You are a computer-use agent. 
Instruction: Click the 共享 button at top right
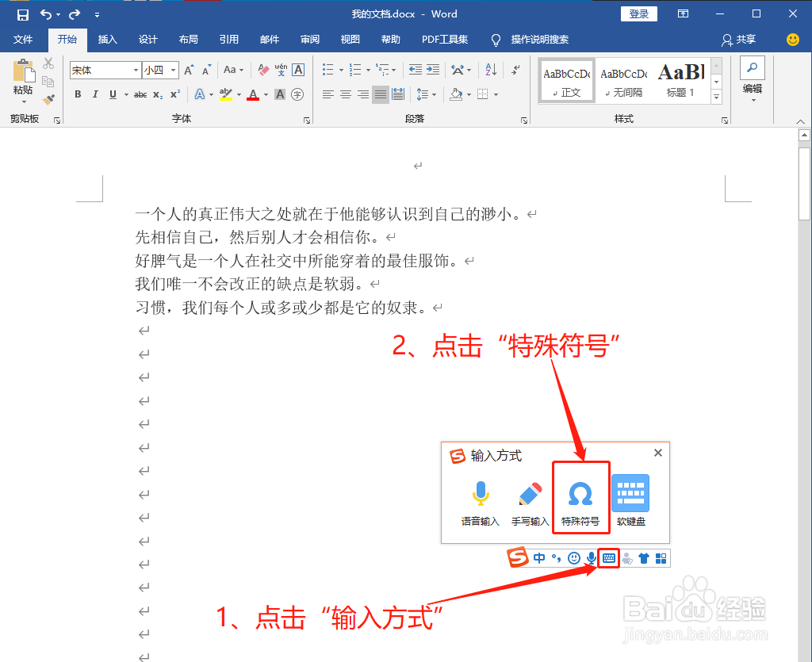[738, 40]
